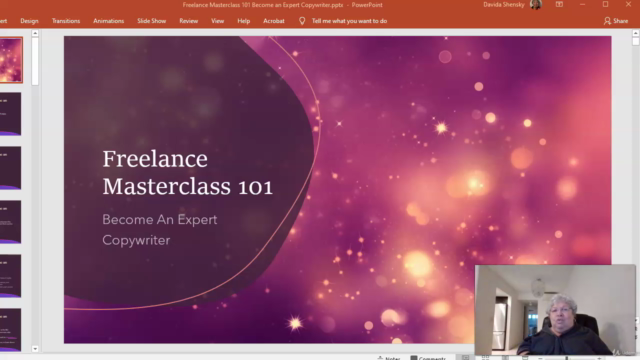Select the sixth slide thumbnail
The width and height of the screenshot is (640, 360).
tap(11, 330)
